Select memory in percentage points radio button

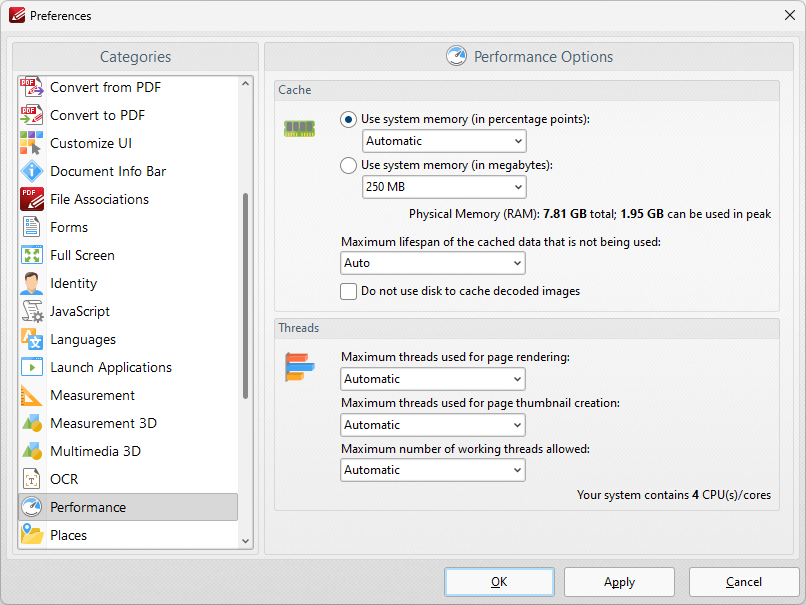[349, 119]
